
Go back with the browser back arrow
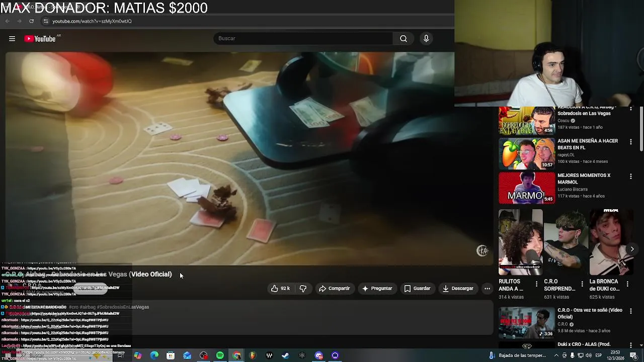[x=7, y=21]
